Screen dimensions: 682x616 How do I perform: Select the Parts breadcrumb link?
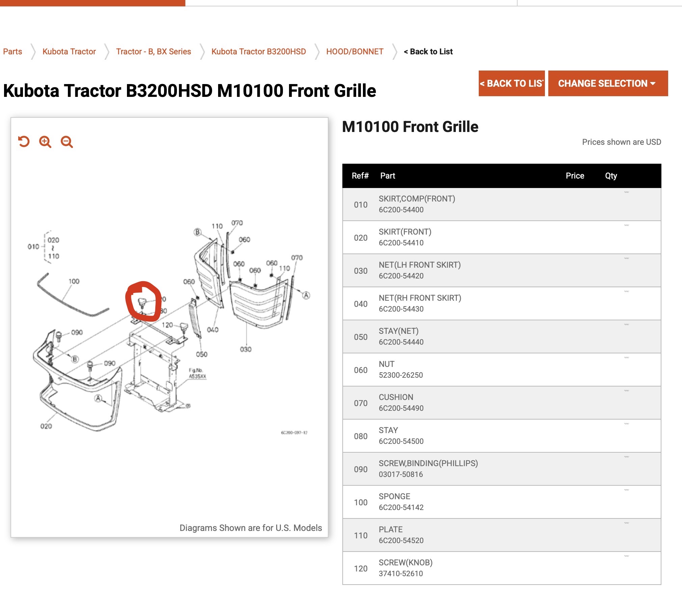click(12, 51)
